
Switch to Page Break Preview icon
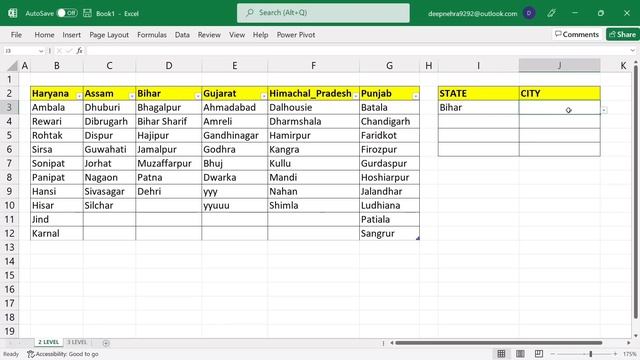point(539,353)
